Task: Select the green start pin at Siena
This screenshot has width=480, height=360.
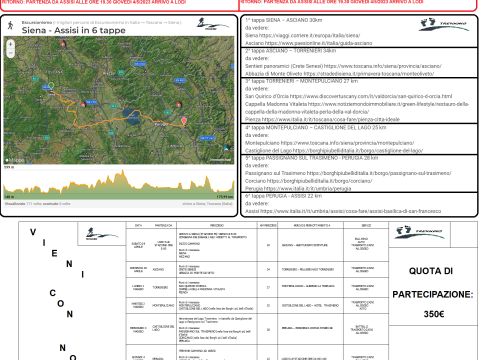Action: (x=51, y=86)
